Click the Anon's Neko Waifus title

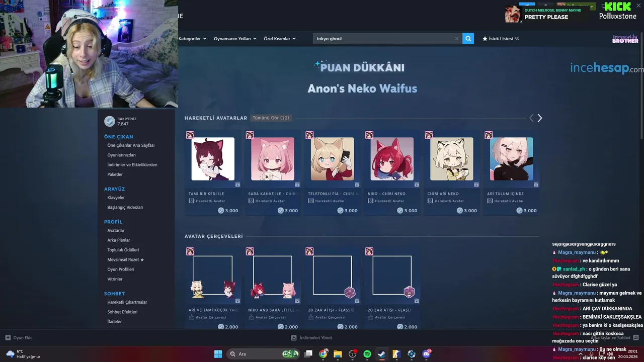pos(362,88)
